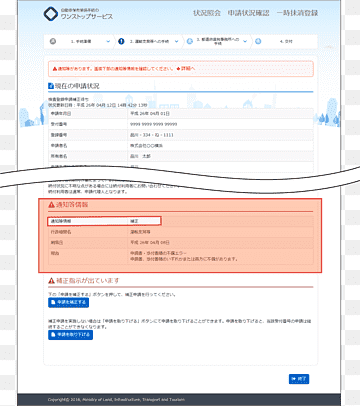Expand the step 3 chevron
Viewport: 360px width, 406px height.
245,42
